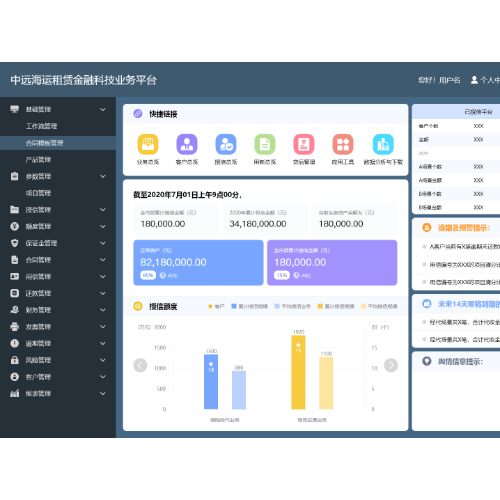Click the pink 贷后管理 quick link icon
The image size is (500, 500).
(x=304, y=144)
